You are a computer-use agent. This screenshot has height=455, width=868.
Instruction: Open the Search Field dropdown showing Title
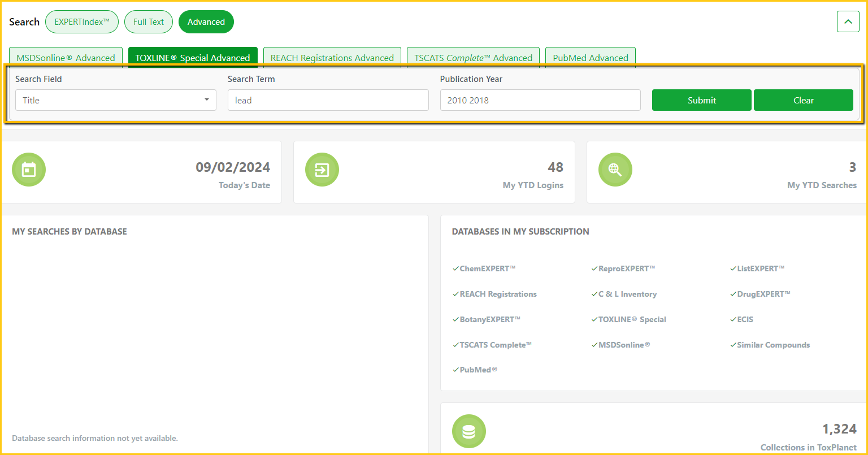[x=115, y=100]
